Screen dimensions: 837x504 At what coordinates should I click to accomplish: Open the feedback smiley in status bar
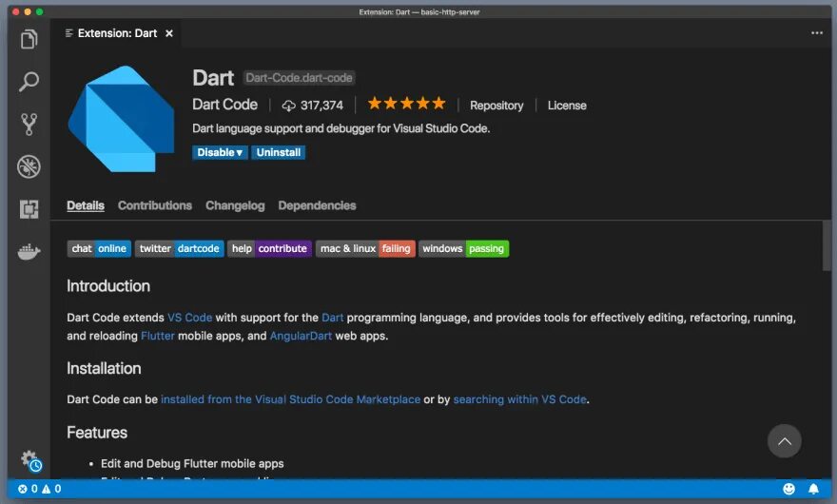coord(788,489)
